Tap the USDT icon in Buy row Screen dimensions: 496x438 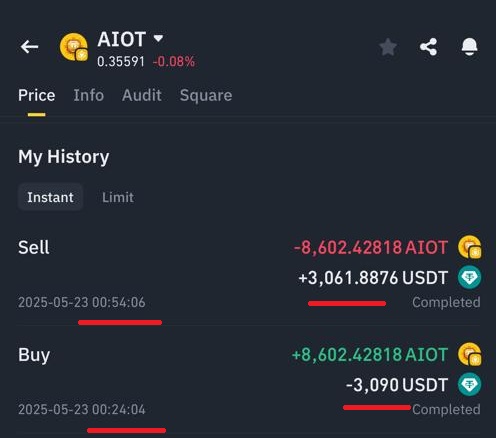click(x=470, y=385)
